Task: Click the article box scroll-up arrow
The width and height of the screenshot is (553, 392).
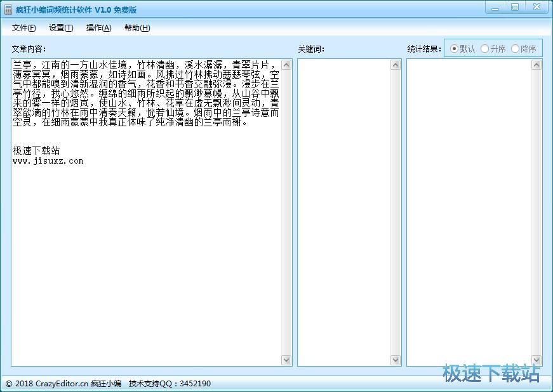Action: tap(286, 65)
